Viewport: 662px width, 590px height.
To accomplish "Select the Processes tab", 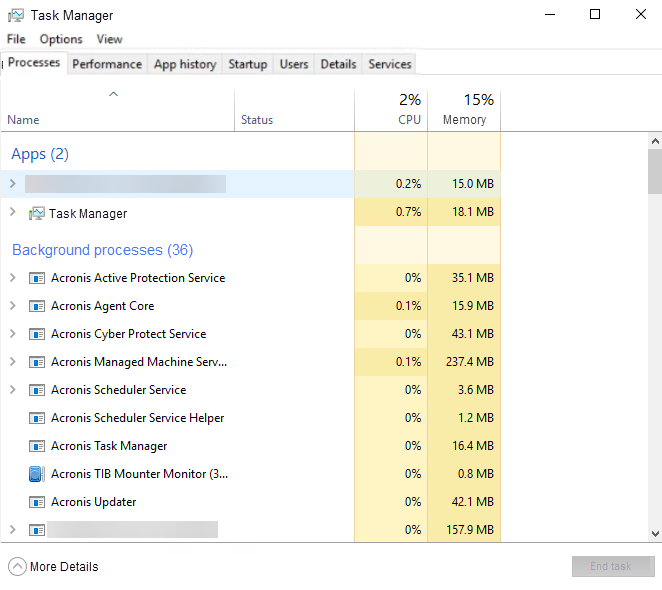I will coord(34,63).
